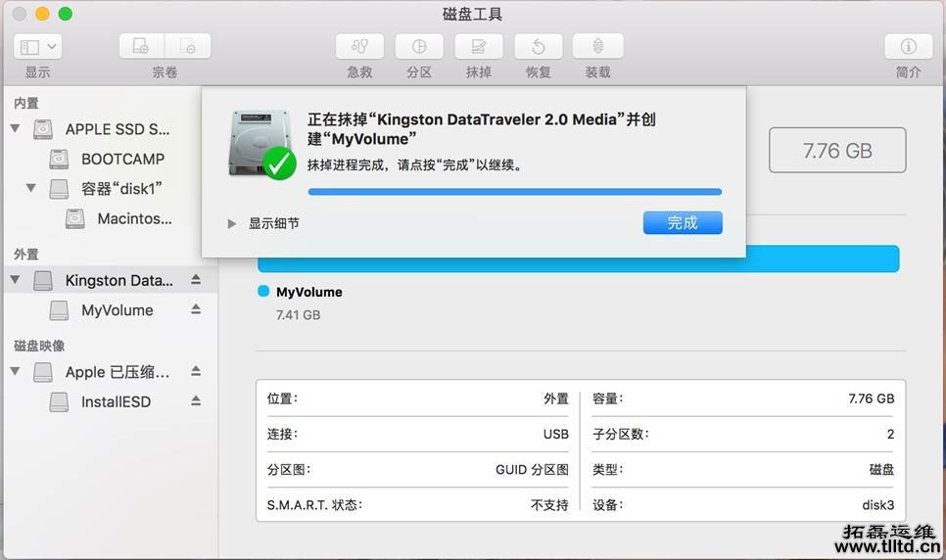Click the Erase (抹掉) toolbar icon
This screenshot has height=560, width=946.
coord(479,46)
